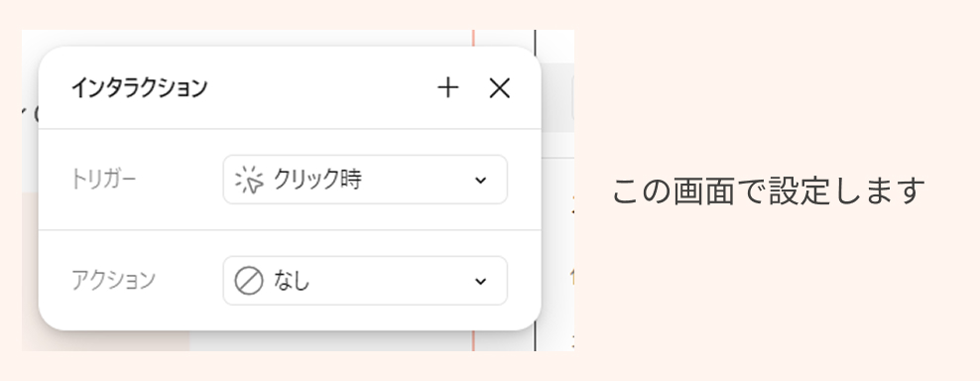Click the トリガー label
The image size is (980, 381).
click(x=103, y=181)
